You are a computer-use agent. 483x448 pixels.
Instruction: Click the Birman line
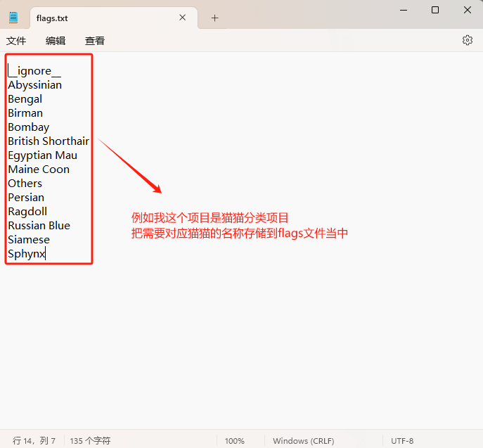25,113
